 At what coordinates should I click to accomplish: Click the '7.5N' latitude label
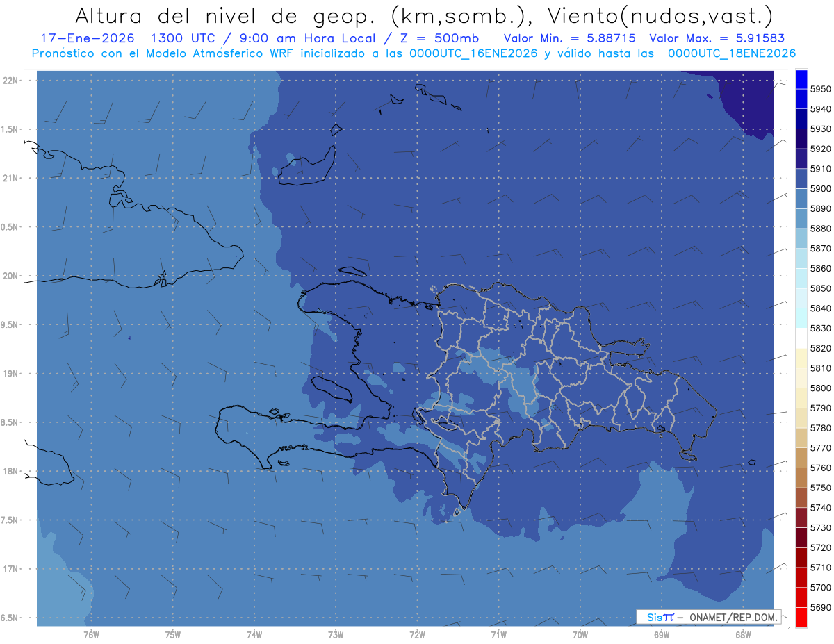point(10,520)
